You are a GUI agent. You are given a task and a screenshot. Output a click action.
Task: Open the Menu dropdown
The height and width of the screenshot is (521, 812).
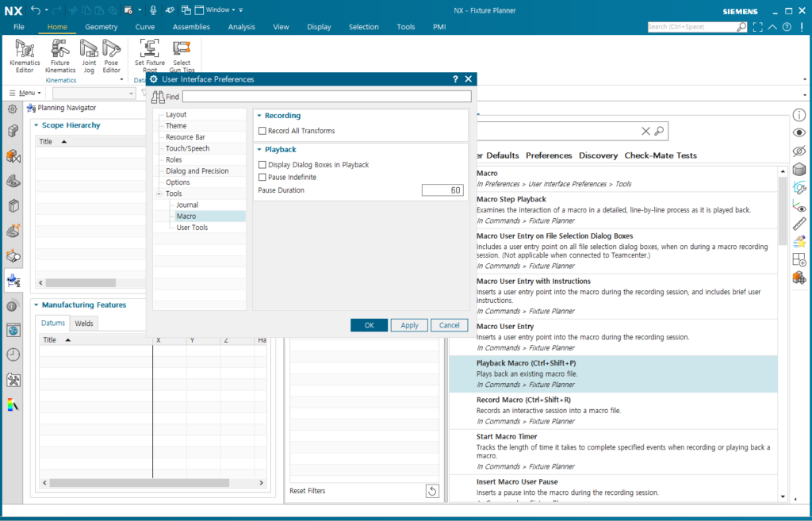pyautogui.click(x=25, y=93)
